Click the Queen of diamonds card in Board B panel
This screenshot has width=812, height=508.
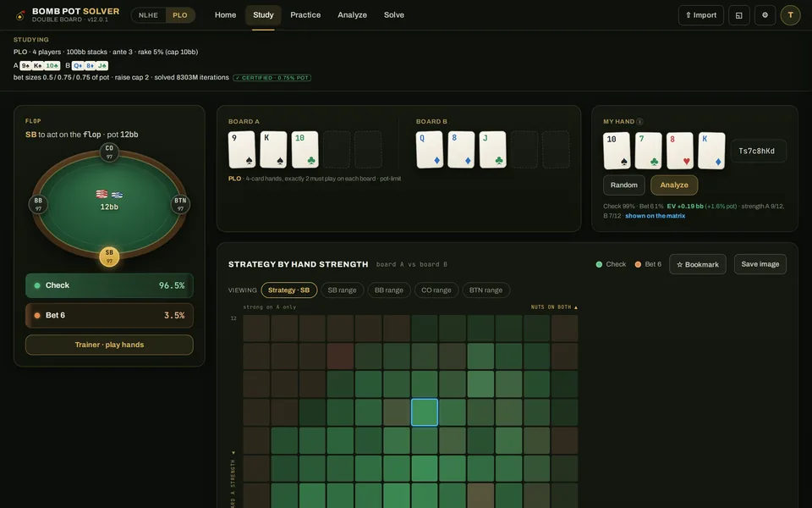[x=430, y=150]
